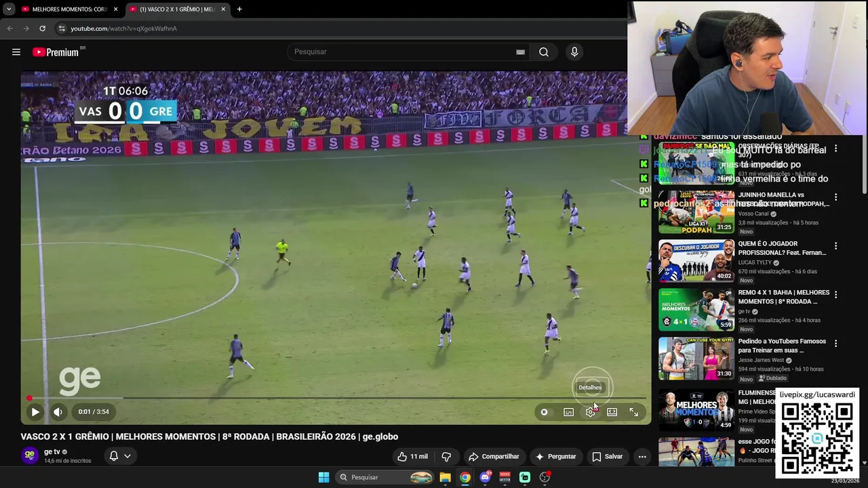Play the Vasco x Grêmio video
The height and width of the screenshot is (488, 868).
(35, 411)
